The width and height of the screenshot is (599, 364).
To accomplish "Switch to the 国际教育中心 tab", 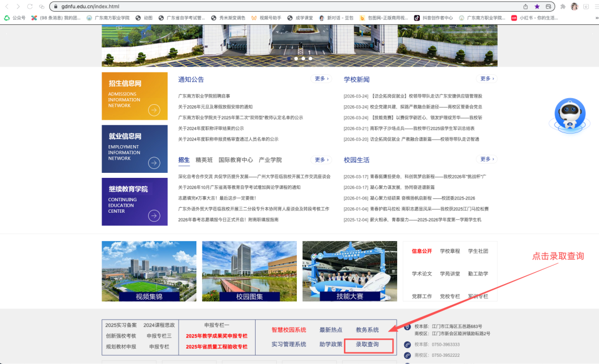I will pos(236,160).
